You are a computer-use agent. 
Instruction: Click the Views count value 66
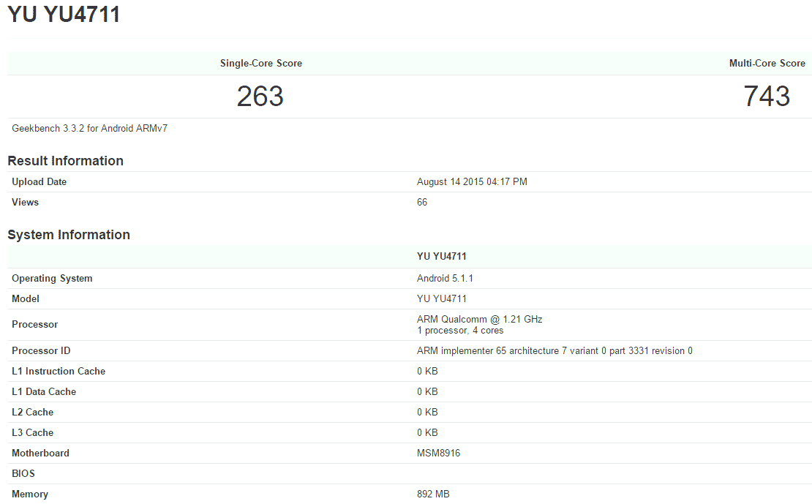coord(422,203)
